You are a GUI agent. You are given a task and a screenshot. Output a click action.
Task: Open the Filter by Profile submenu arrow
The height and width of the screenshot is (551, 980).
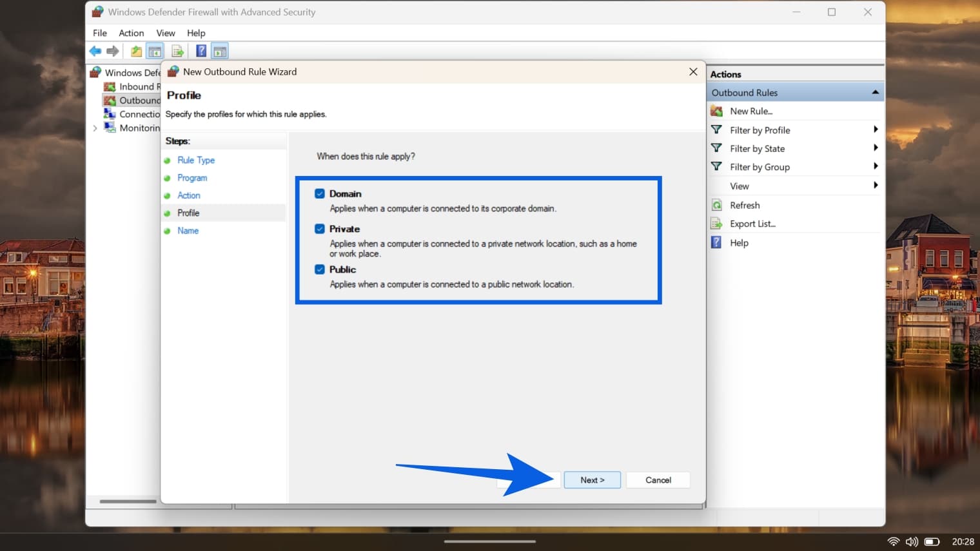coord(876,130)
